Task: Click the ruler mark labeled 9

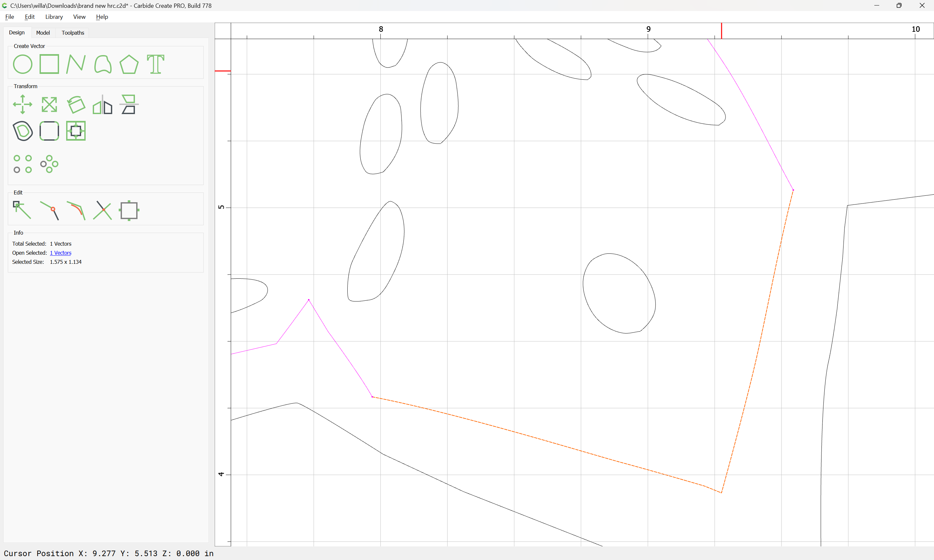Action: pos(648,29)
